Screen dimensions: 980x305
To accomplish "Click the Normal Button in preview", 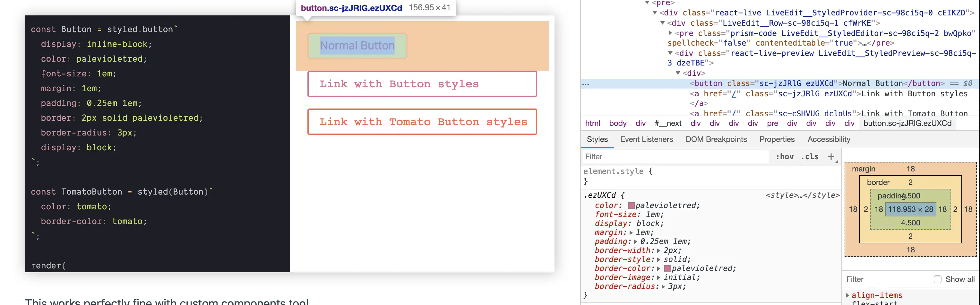I will (357, 46).
